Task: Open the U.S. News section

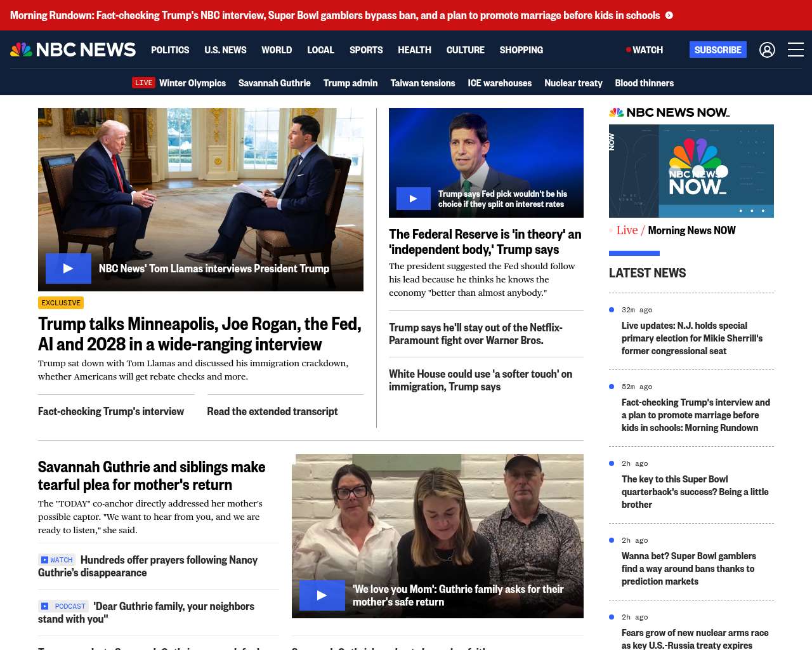Action: pos(225,50)
